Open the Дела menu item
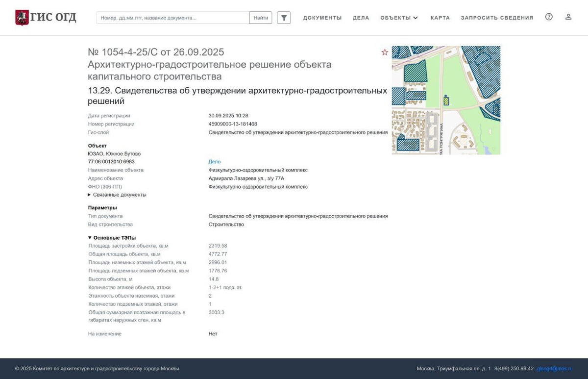The height and width of the screenshot is (379, 588). pyautogui.click(x=361, y=18)
